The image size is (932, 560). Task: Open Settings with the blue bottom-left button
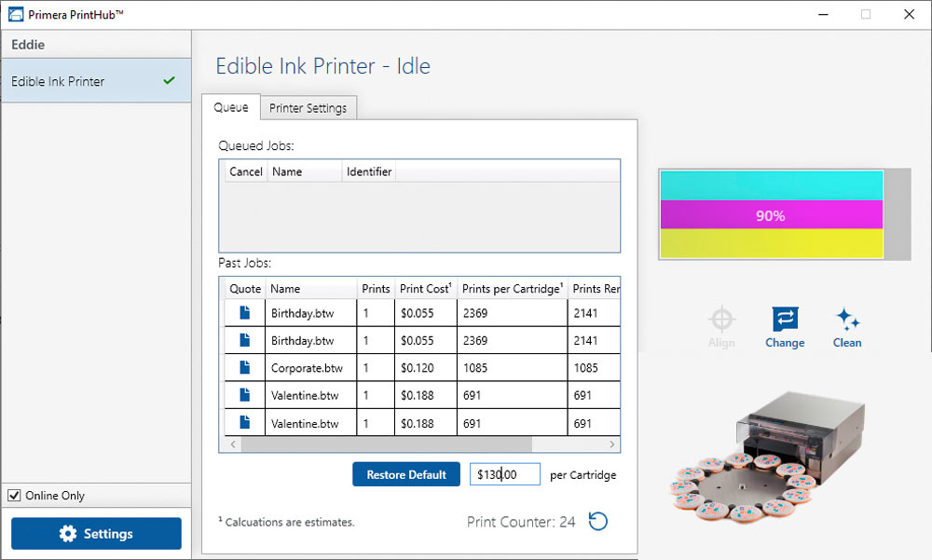coord(96,533)
